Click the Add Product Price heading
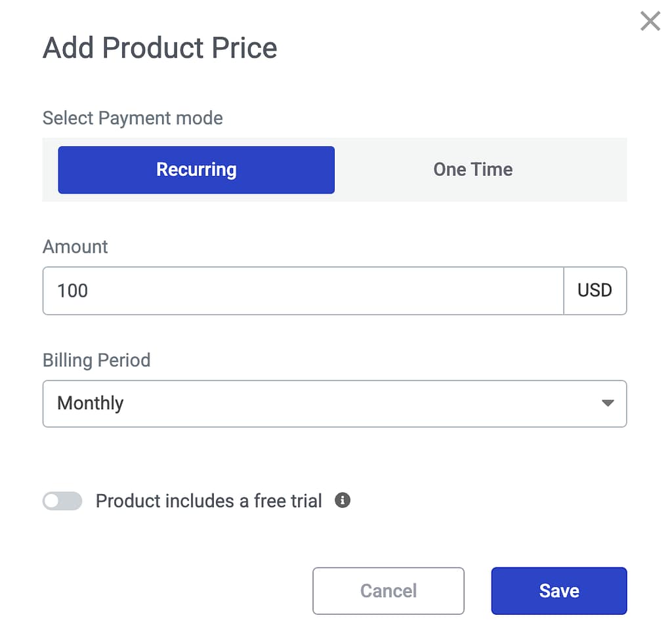Viewport: 672px width, 639px height. click(x=159, y=49)
